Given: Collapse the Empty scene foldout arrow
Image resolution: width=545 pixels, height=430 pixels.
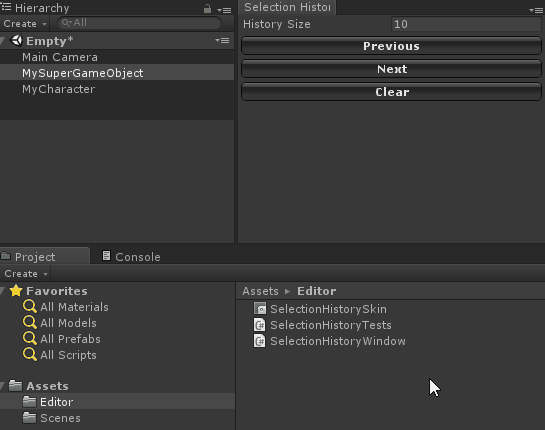Looking at the screenshot, I should tap(2, 41).
